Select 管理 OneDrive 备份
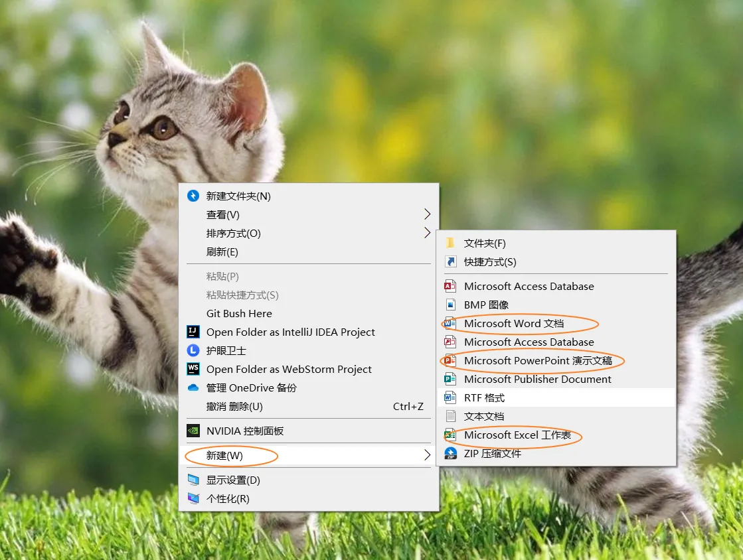 point(309,387)
